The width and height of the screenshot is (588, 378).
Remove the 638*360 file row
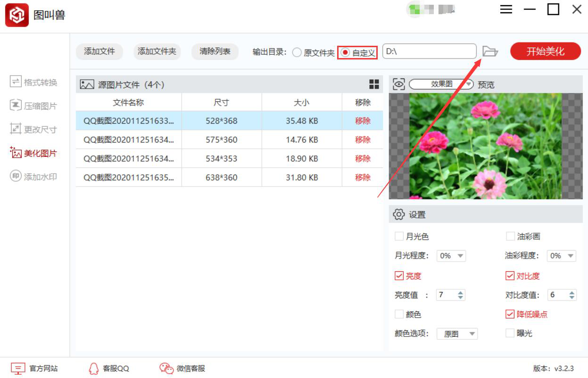(363, 177)
